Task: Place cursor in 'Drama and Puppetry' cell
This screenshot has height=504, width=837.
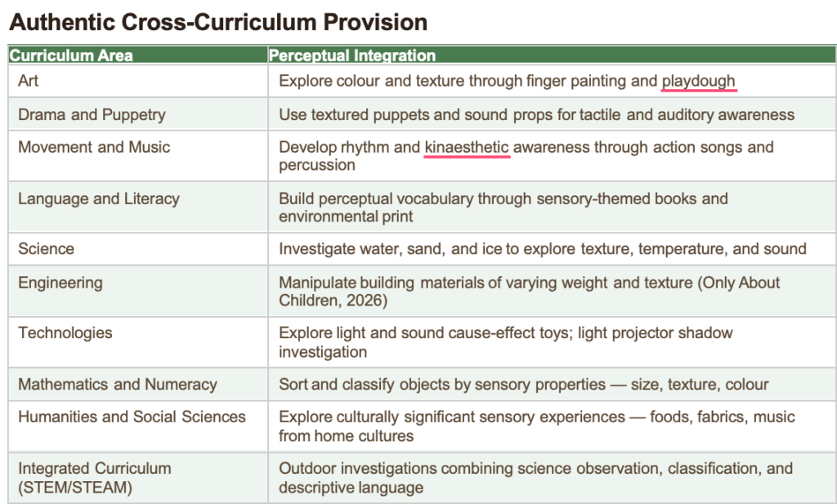Action: point(92,114)
